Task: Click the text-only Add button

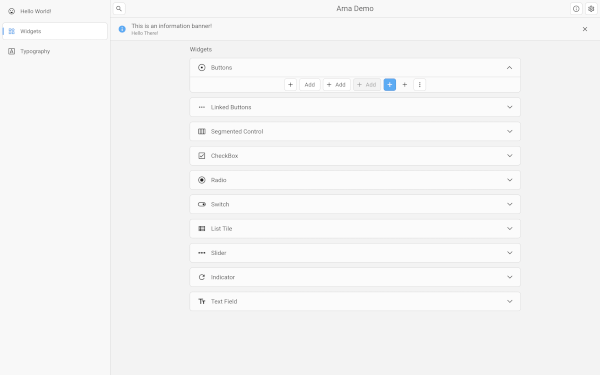Action: click(310, 85)
